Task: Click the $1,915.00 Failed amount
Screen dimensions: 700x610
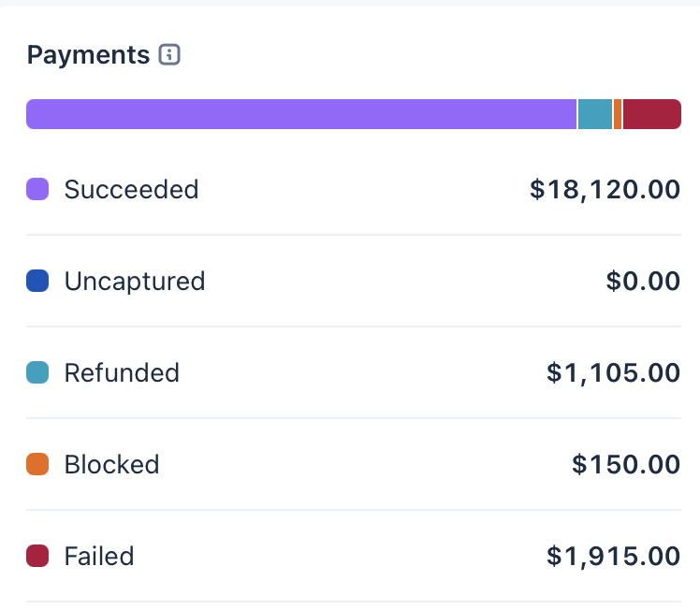Action: 613,556
